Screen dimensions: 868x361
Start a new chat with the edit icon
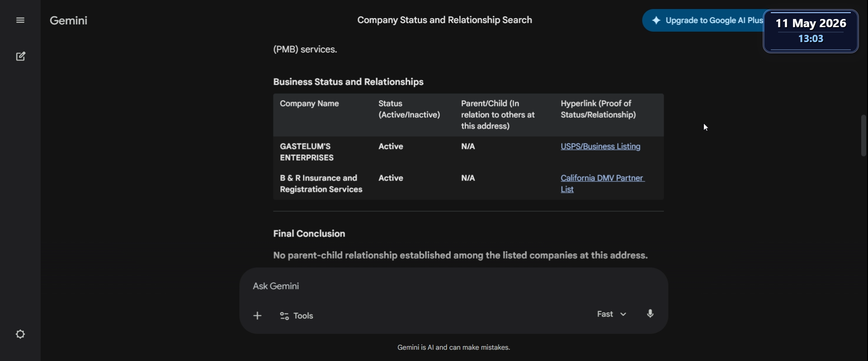(x=20, y=57)
